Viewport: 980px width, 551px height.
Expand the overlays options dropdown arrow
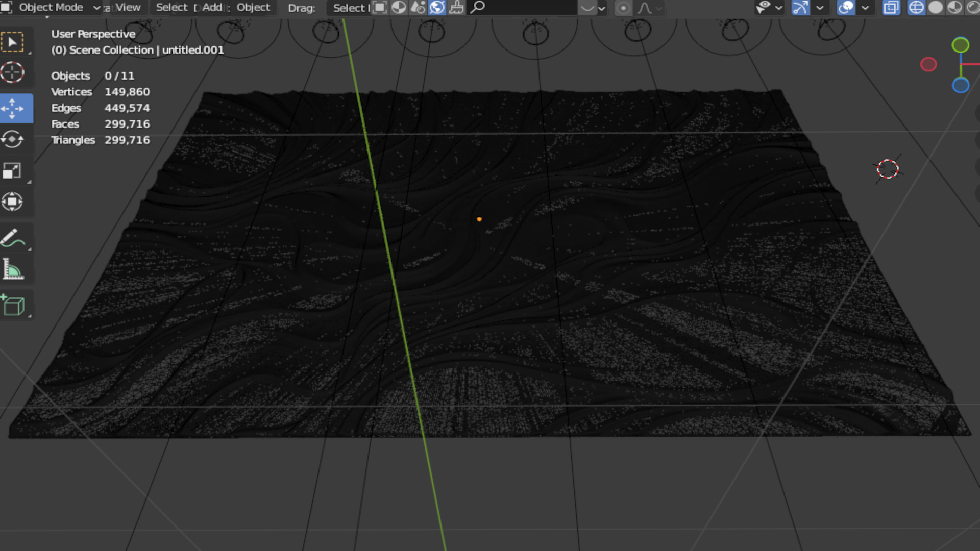point(865,8)
